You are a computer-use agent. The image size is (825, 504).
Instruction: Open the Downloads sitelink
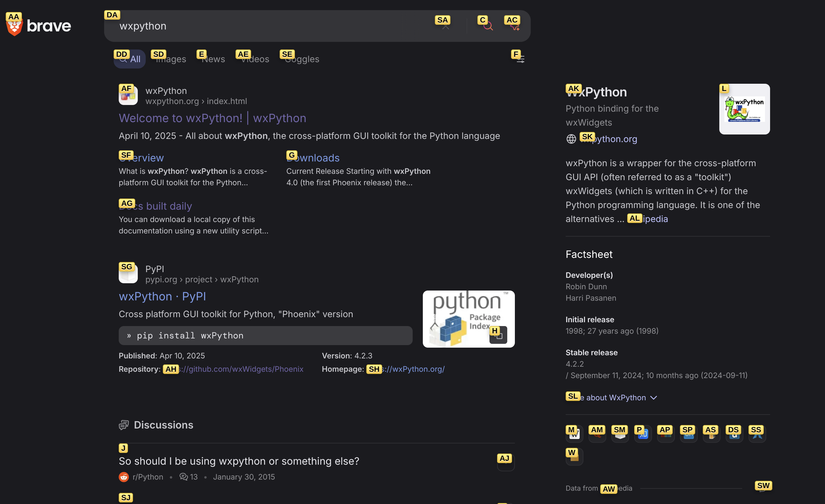tap(313, 158)
